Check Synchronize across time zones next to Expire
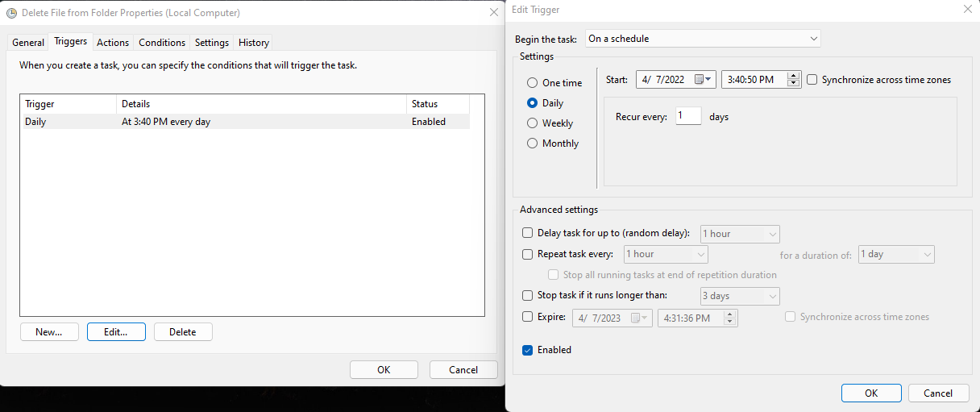Screen dimensions: 980x412 pyautogui.click(x=791, y=317)
